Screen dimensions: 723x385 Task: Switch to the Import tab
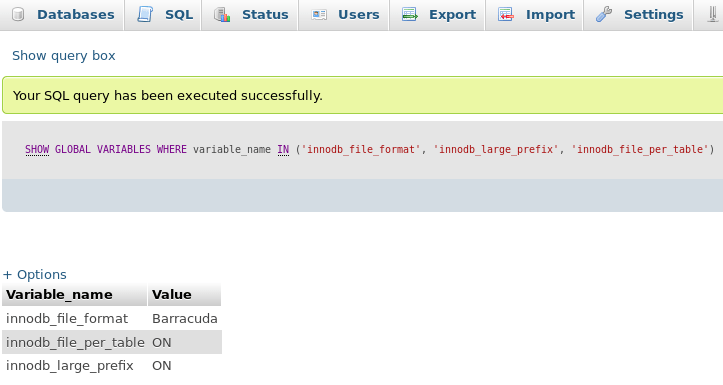pyautogui.click(x=534, y=15)
